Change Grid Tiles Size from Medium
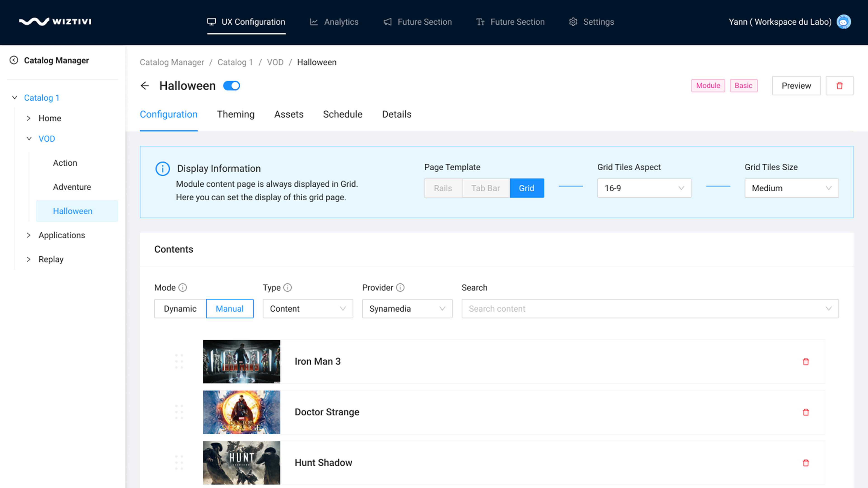 pos(792,188)
